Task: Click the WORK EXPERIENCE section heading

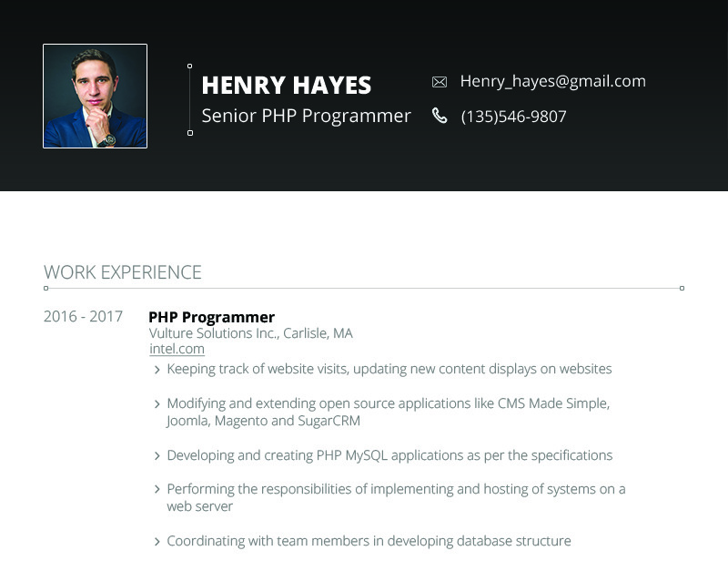Action: click(123, 272)
